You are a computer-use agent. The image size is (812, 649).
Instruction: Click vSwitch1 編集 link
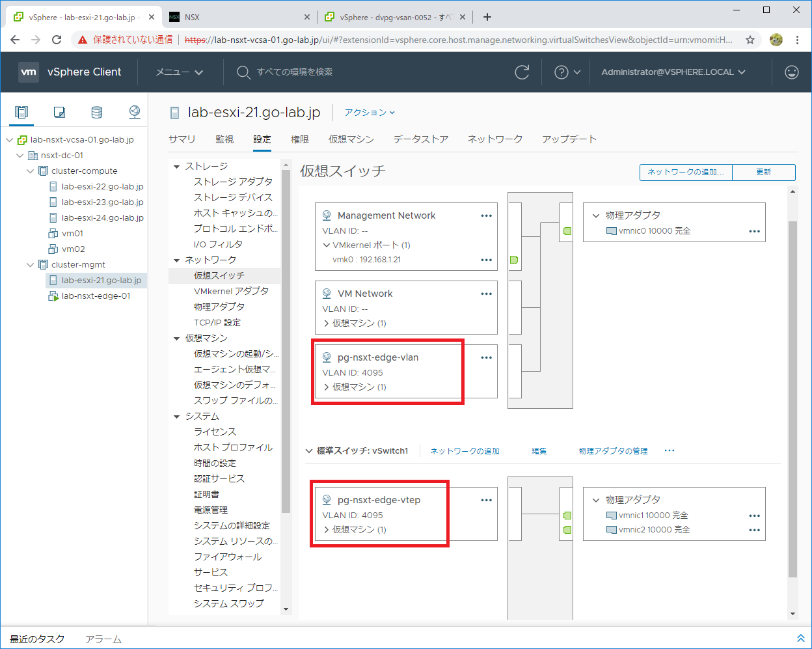[539, 451]
